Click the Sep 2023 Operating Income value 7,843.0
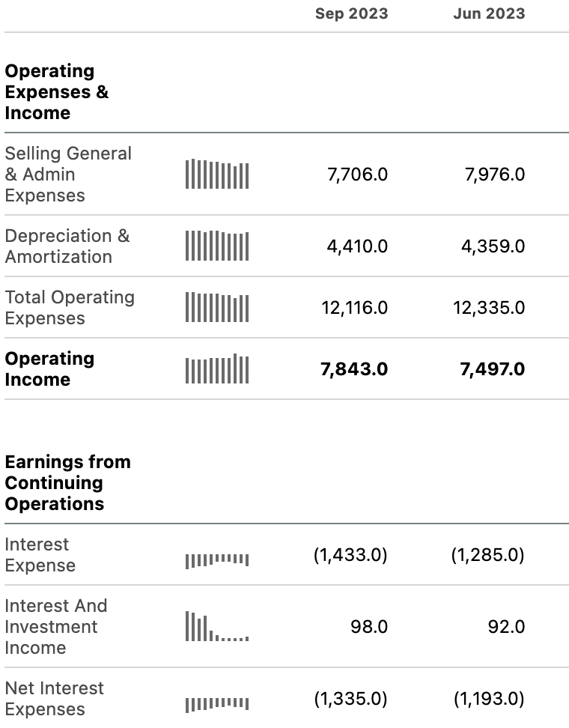The image size is (569, 728). [354, 369]
